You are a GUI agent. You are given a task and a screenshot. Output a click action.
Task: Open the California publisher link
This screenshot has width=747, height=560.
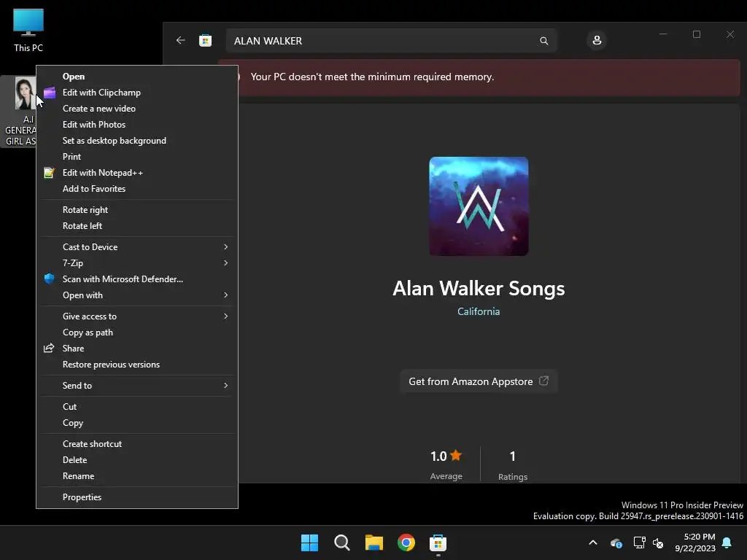[x=479, y=311]
